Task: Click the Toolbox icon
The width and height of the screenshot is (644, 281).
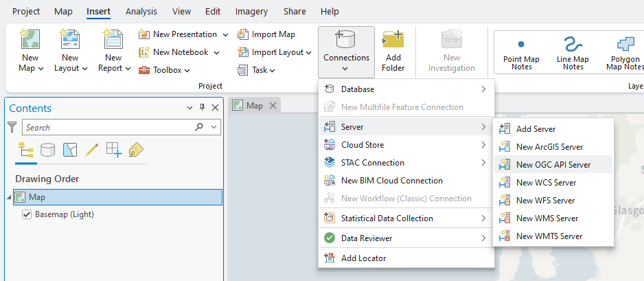Action: pos(143,70)
